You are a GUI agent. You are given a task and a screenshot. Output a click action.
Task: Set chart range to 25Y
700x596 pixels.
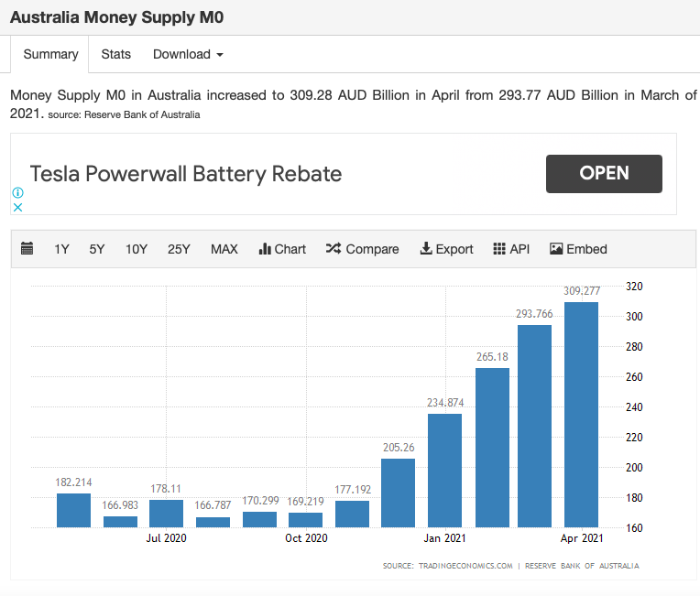179,249
